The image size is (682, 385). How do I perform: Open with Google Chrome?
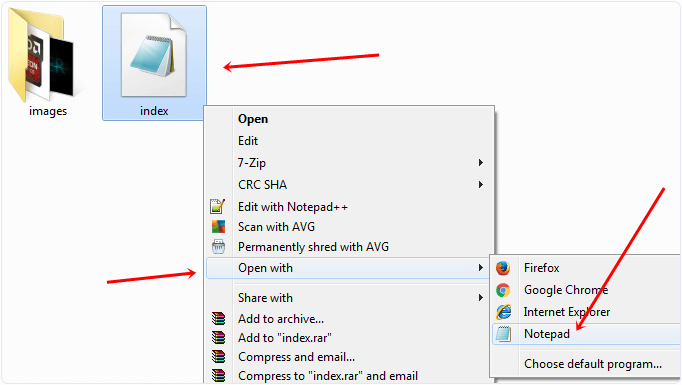coord(566,290)
